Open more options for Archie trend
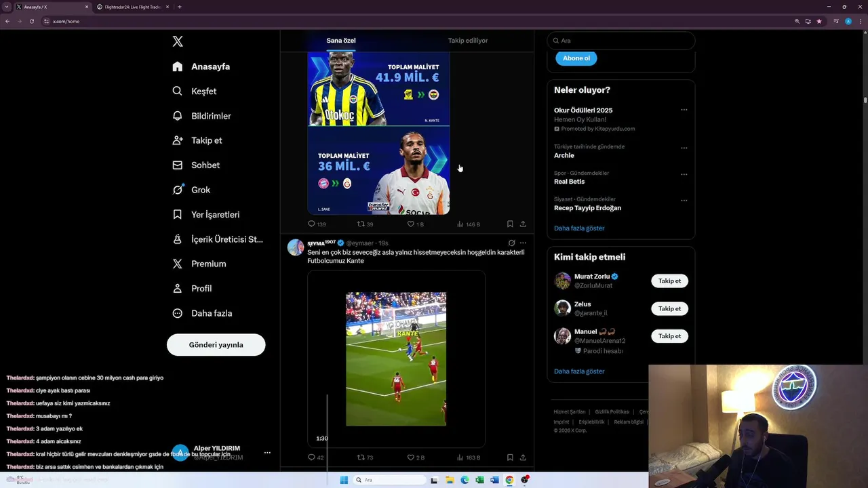Viewport: 868px width, 488px height. [x=684, y=148]
